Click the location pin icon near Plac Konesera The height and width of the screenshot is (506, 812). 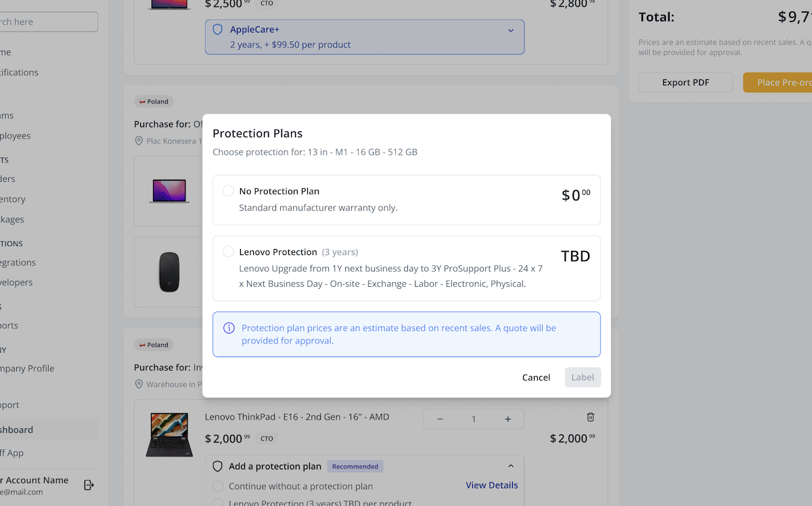[139, 141]
